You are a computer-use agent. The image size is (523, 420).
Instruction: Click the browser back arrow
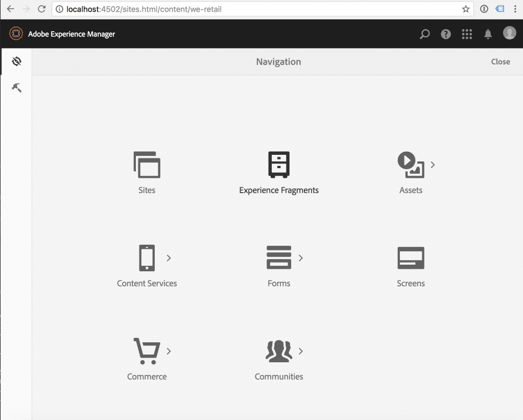[x=11, y=9]
